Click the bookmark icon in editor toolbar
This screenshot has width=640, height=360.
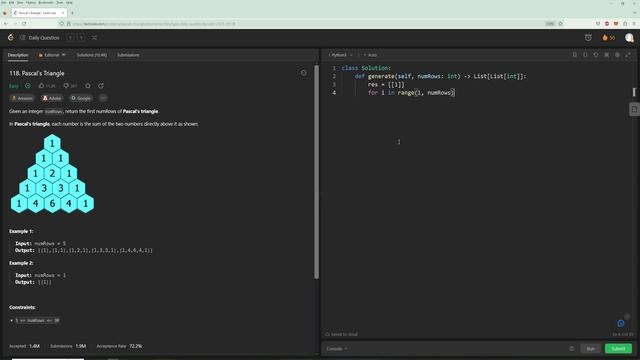pyautogui.click(x=574, y=55)
